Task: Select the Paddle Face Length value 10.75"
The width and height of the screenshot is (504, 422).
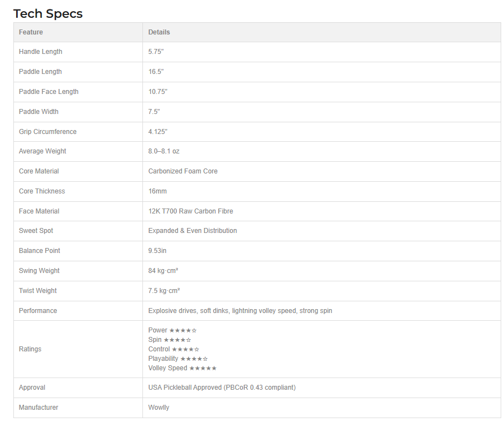Action: pos(158,92)
